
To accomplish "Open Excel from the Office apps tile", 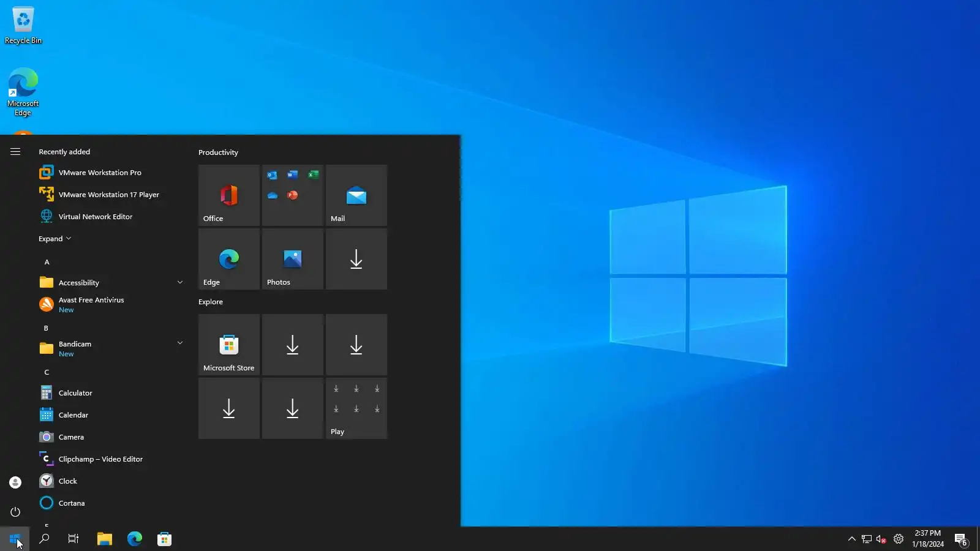I will pos(313,175).
